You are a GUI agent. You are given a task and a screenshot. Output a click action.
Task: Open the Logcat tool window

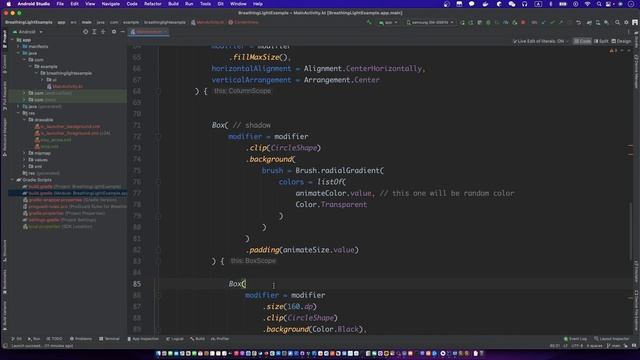[x=175, y=339]
